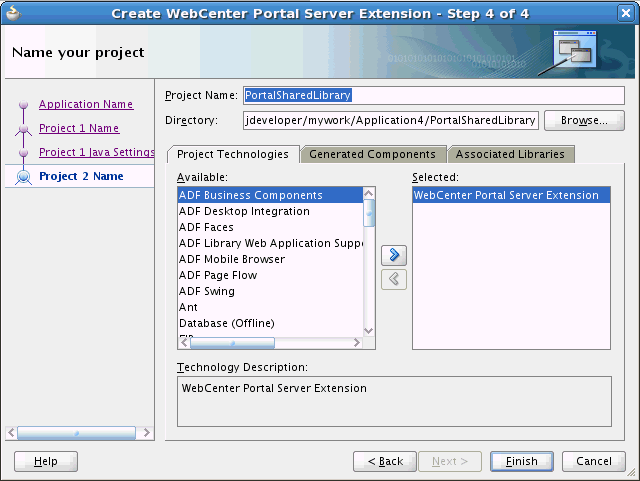Click the steps pane right scroll arrow
Viewport: 640px width, 481px height.
[147, 433]
